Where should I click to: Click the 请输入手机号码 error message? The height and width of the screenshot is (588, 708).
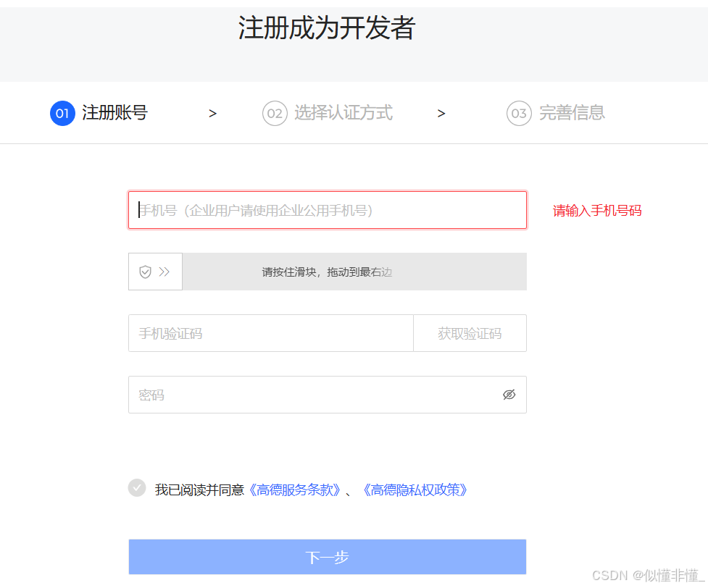coord(597,211)
